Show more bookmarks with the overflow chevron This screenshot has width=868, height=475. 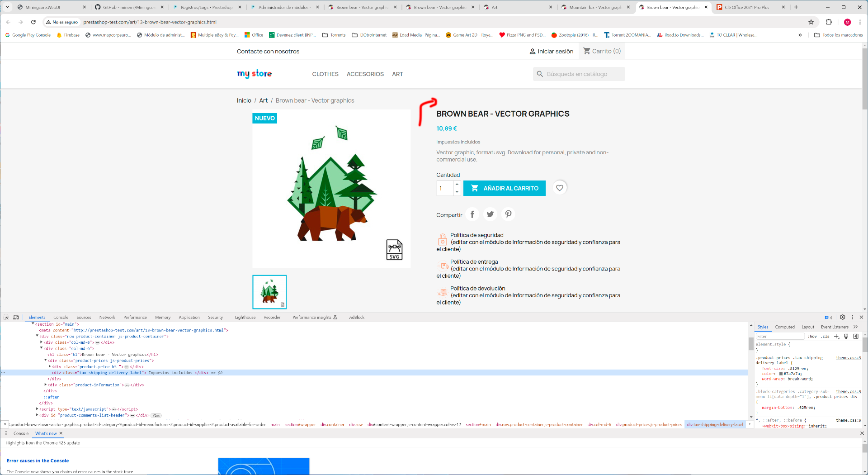pos(800,35)
